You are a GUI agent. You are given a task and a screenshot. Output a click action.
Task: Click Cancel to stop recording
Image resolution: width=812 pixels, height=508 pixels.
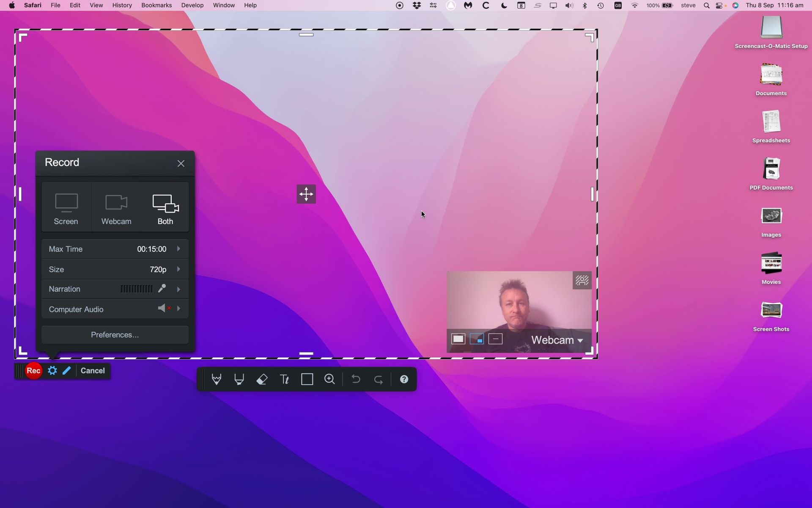92,370
